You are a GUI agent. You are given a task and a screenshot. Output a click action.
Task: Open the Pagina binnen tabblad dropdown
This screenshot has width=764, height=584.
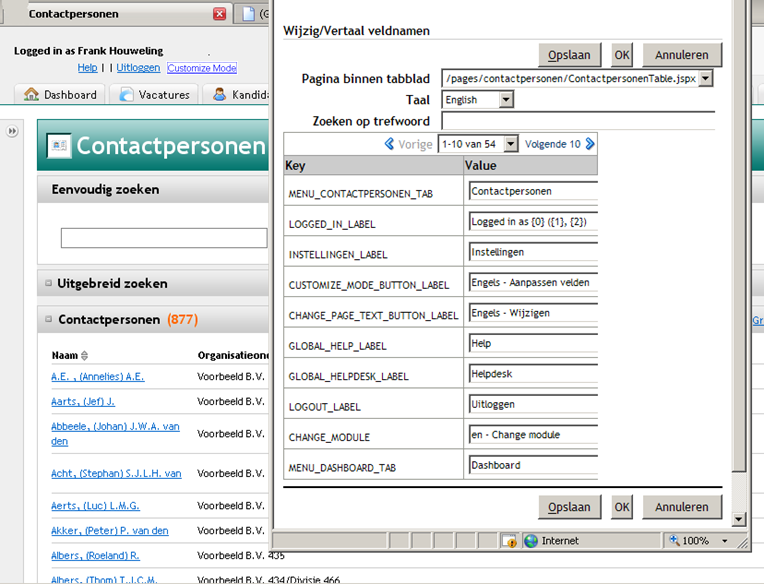tap(706, 78)
